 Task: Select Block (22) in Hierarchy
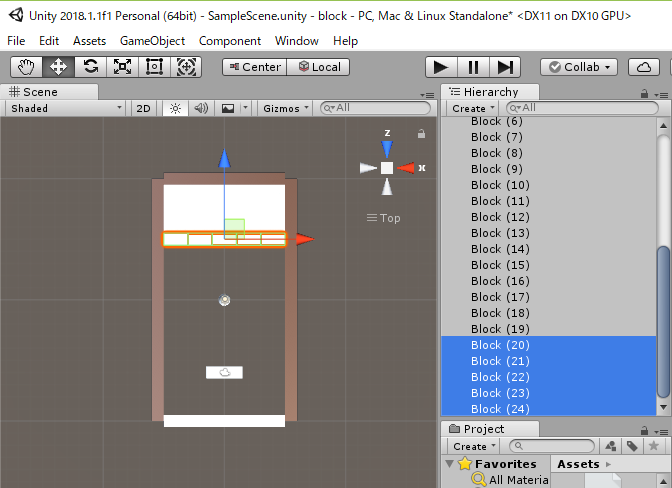click(x=549, y=377)
